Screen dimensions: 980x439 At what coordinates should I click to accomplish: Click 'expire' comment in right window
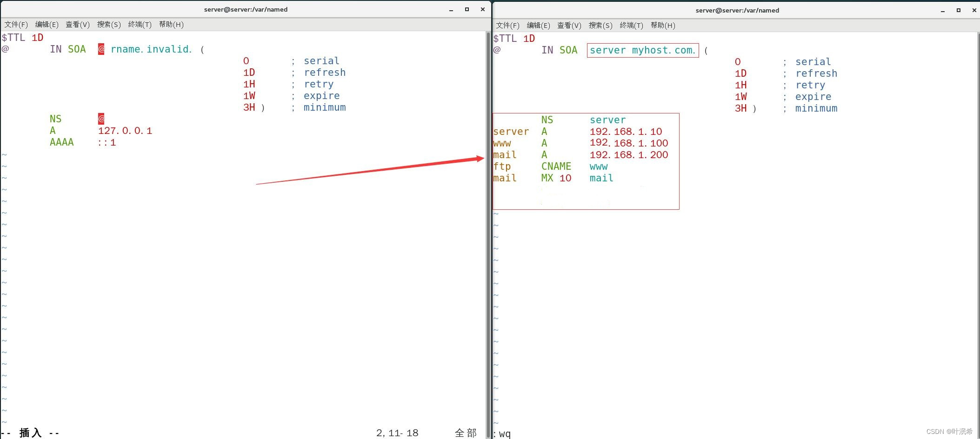(813, 97)
